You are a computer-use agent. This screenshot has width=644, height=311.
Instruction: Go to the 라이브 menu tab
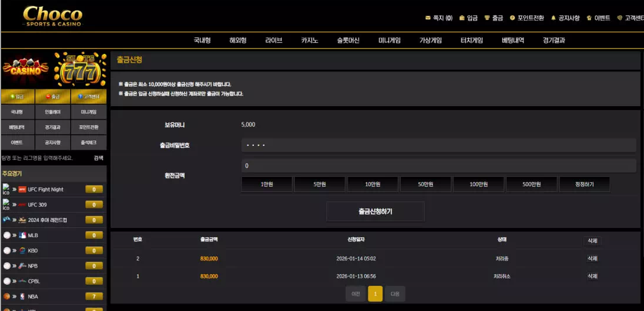274,40
